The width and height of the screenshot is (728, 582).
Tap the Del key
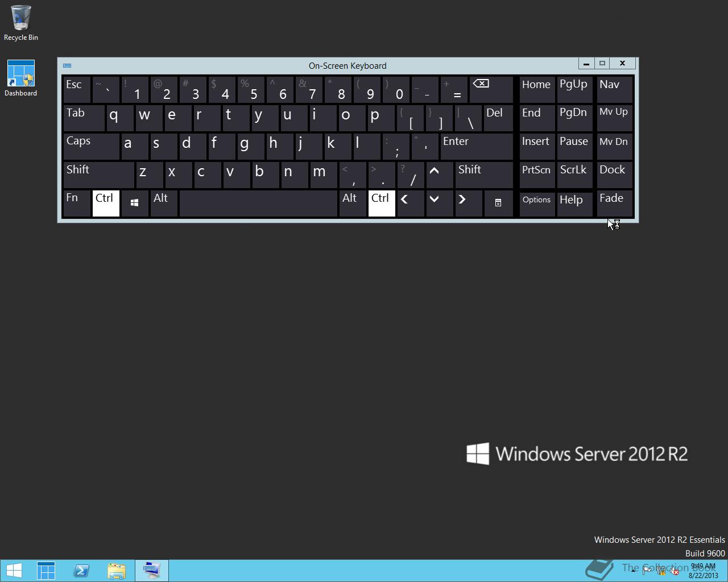coord(498,118)
